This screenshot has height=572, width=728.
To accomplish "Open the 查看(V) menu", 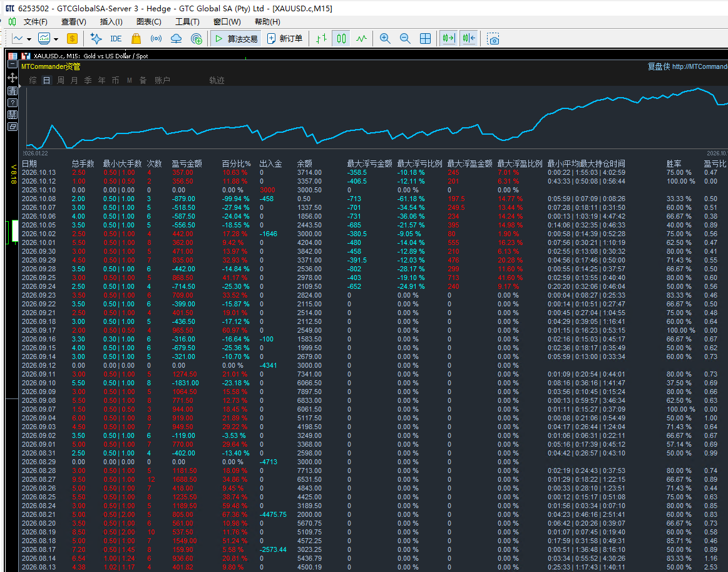I will 73,22.
